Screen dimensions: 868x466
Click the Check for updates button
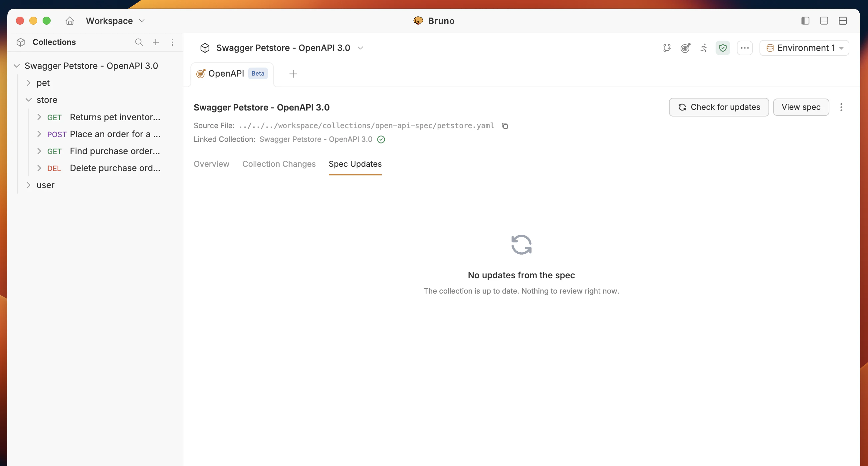tap(719, 107)
